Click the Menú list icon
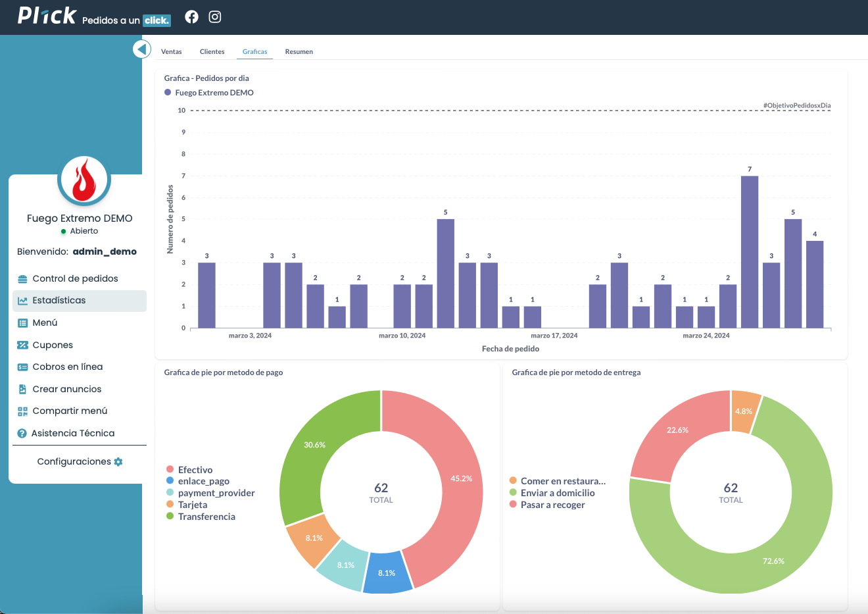 pos(22,323)
